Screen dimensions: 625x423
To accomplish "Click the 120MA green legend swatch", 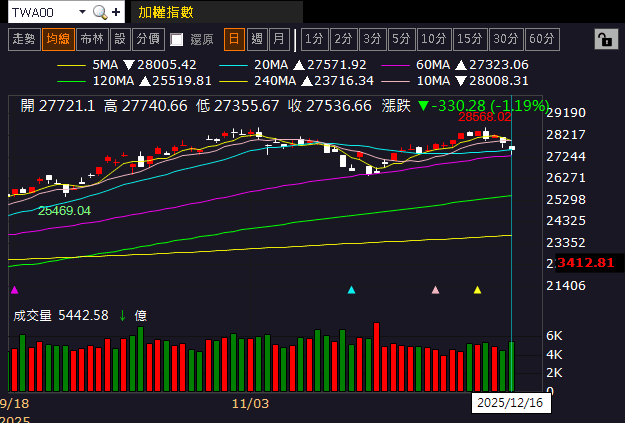I will click(71, 81).
